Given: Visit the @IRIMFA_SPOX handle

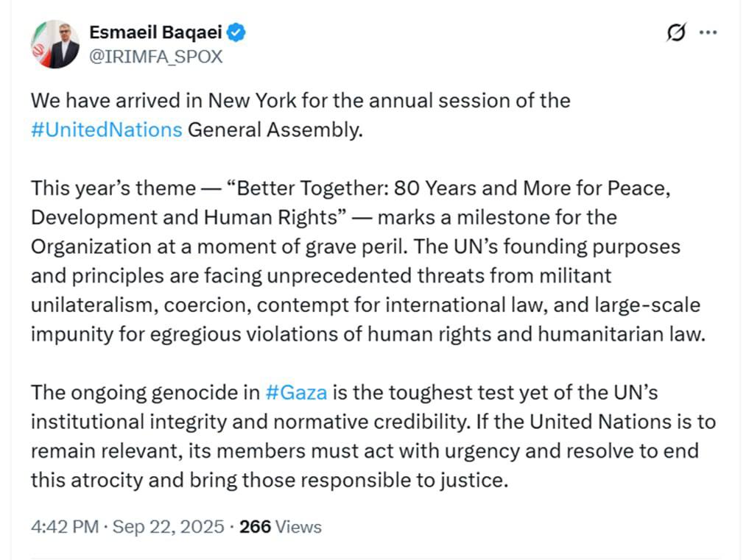Looking at the screenshot, I should (x=155, y=57).
